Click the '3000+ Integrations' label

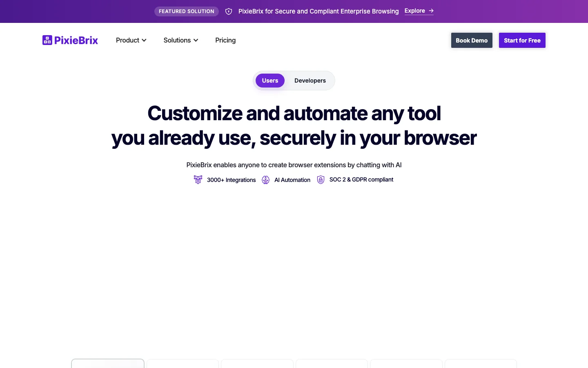pos(231,180)
